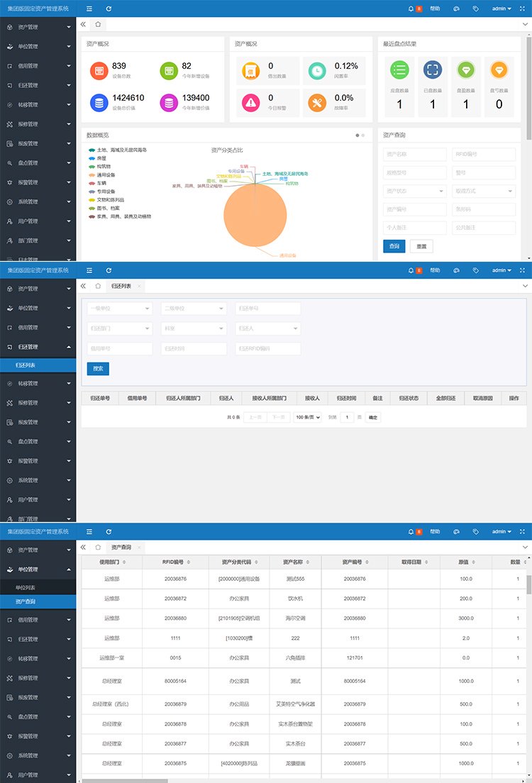Switch to the 归还列表 tab at top

coord(121,286)
